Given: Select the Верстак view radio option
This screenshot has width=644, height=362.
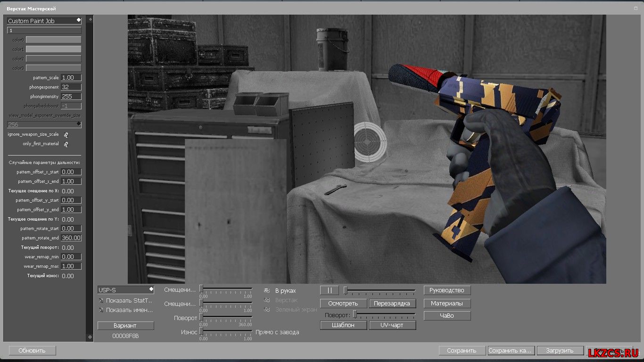Looking at the screenshot, I should pyautogui.click(x=267, y=300).
